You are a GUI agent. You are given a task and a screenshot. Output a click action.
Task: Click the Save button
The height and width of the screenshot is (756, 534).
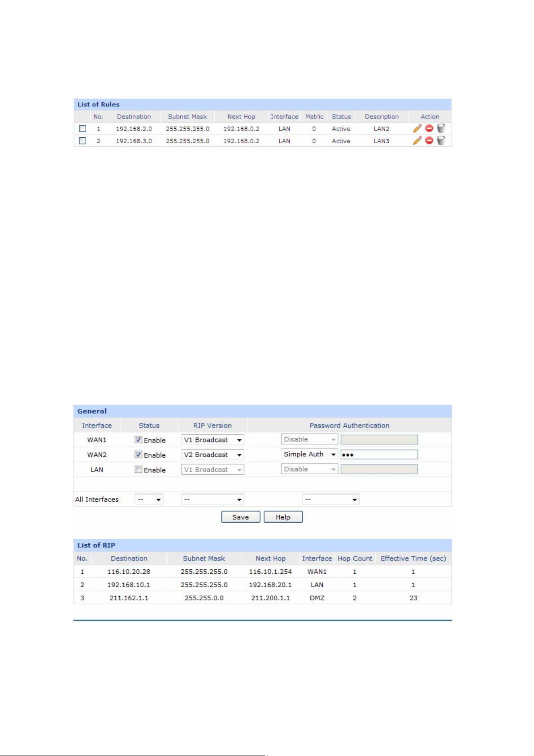(x=241, y=517)
